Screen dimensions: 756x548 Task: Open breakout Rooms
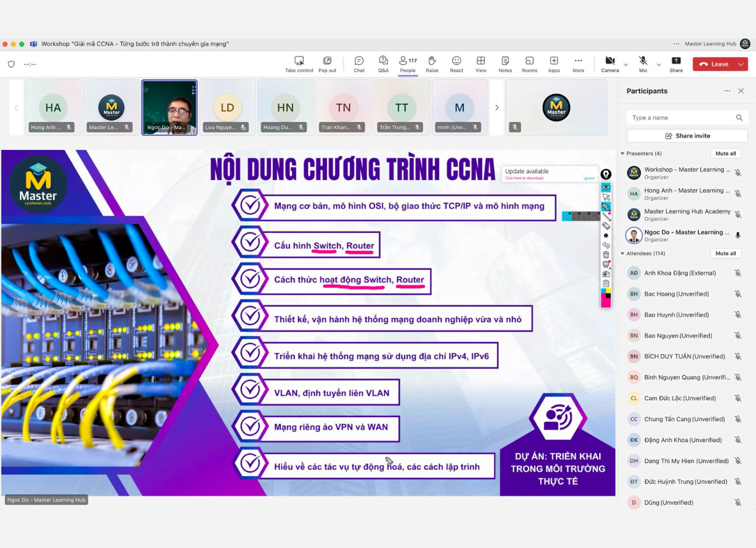pyautogui.click(x=529, y=64)
